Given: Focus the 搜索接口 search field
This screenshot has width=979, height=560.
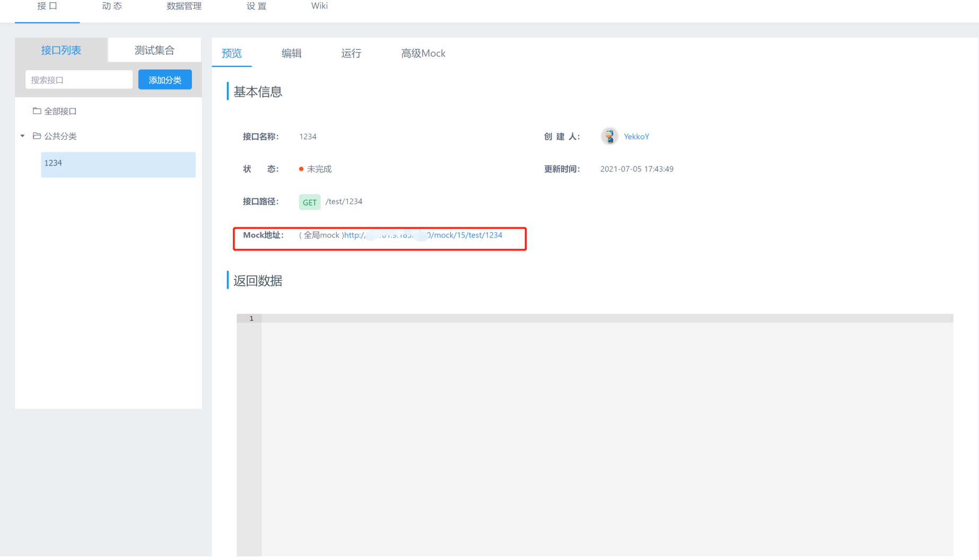Looking at the screenshot, I should coord(79,80).
